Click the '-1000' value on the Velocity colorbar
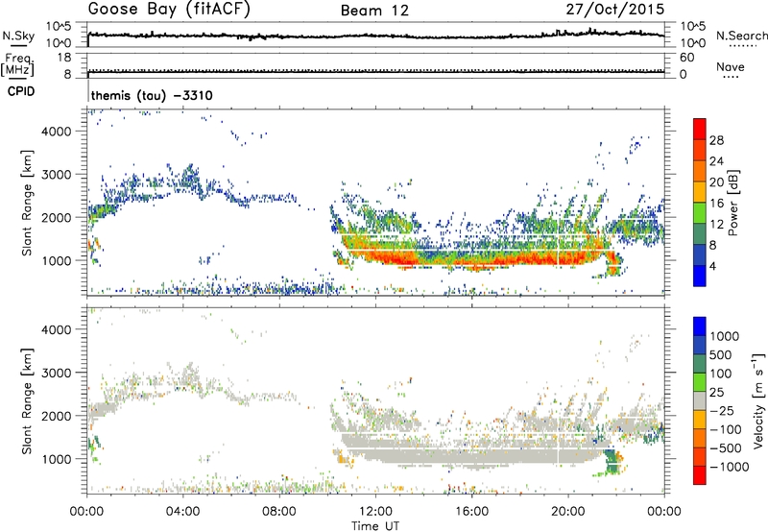The image size is (768, 532). click(730, 467)
